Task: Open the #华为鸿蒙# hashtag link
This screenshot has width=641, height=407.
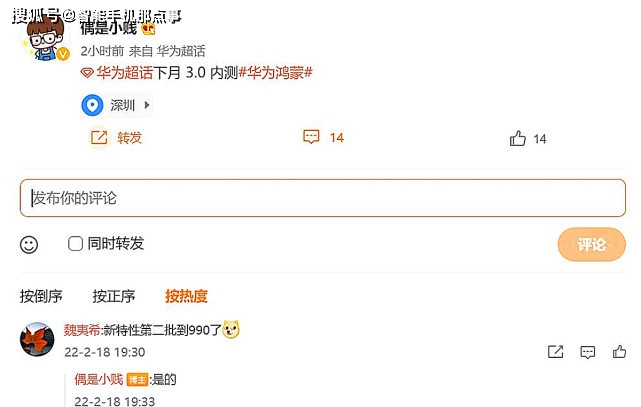Action: pos(276,73)
